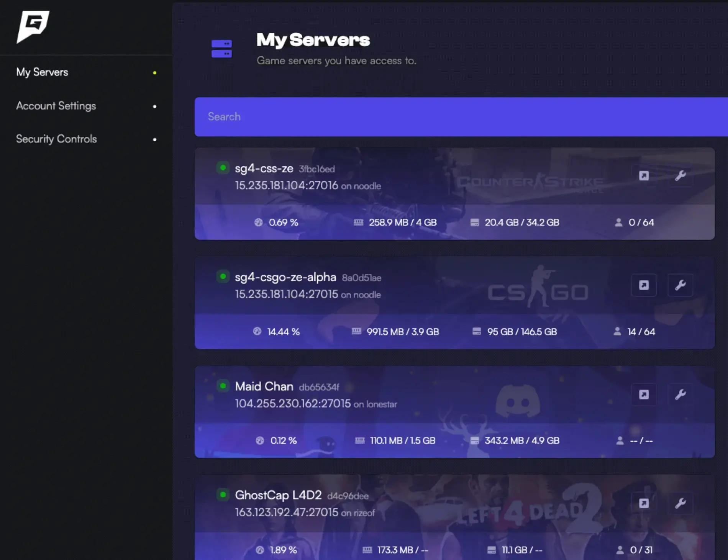Image resolution: width=728 pixels, height=560 pixels.
Task: Click the external-link icon for GhostCap L4D2
Action: (x=644, y=503)
